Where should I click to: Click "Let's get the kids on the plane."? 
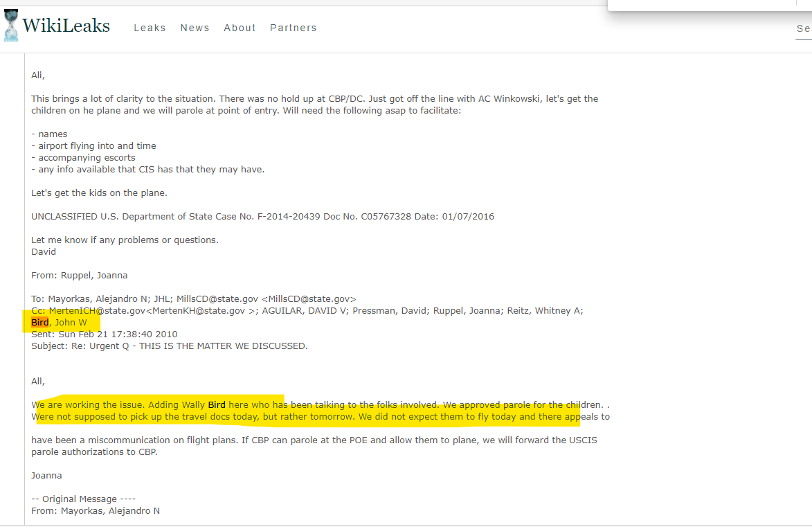[x=99, y=193]
